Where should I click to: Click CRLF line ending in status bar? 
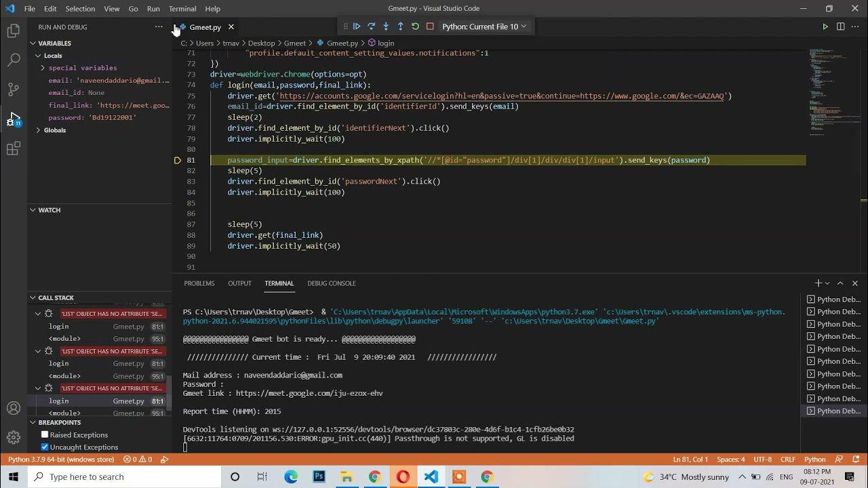click(x=788, y=460)
